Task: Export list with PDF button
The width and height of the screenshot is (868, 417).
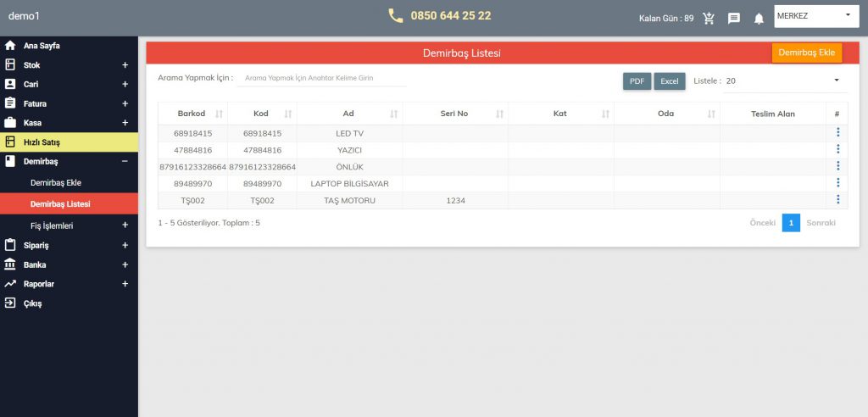Action: coord(637,81)
